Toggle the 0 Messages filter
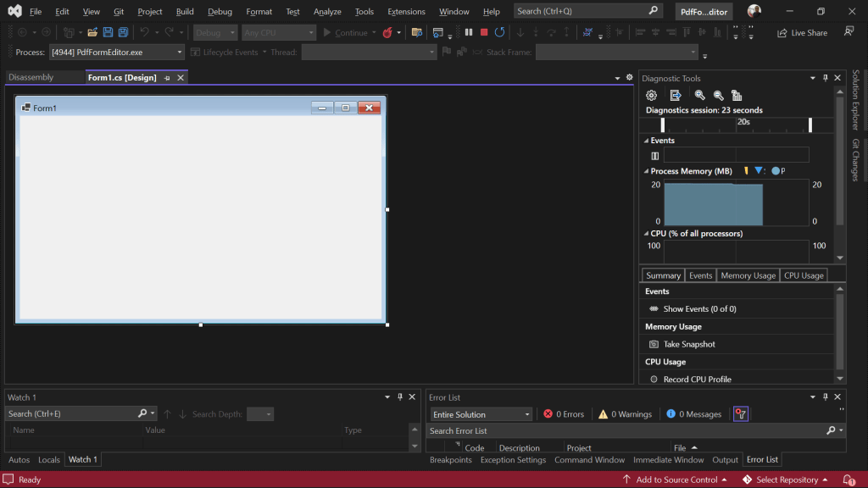868x488 pixels. coord(693,413)
